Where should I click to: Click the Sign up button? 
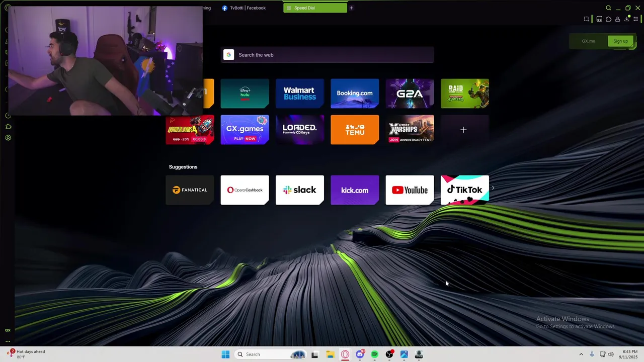point(620,41)
